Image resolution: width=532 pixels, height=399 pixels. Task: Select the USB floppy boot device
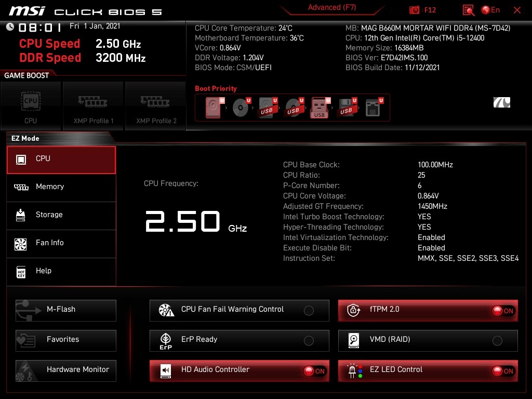coord(347,108)
